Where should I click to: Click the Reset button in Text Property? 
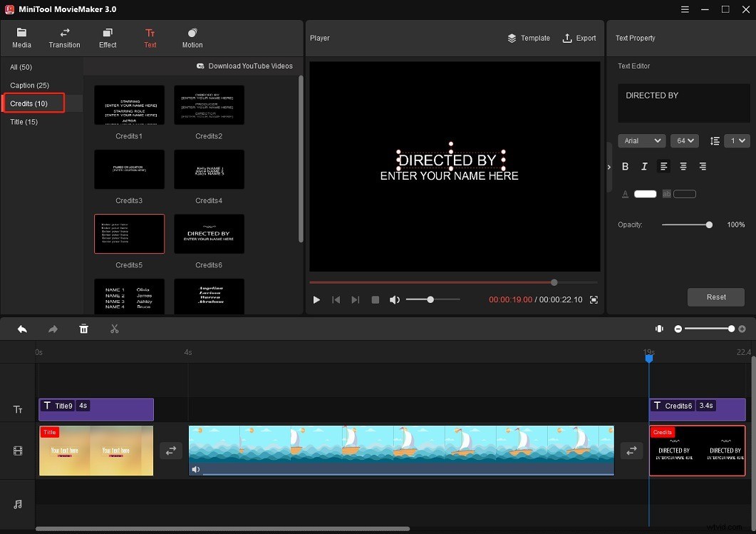pyautogui.click(x=715, y=297)
